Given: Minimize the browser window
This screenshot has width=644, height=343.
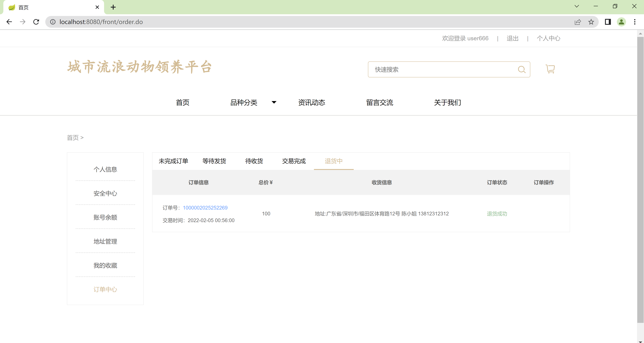Looking at the screenshot, I should (x=596, y=6).
